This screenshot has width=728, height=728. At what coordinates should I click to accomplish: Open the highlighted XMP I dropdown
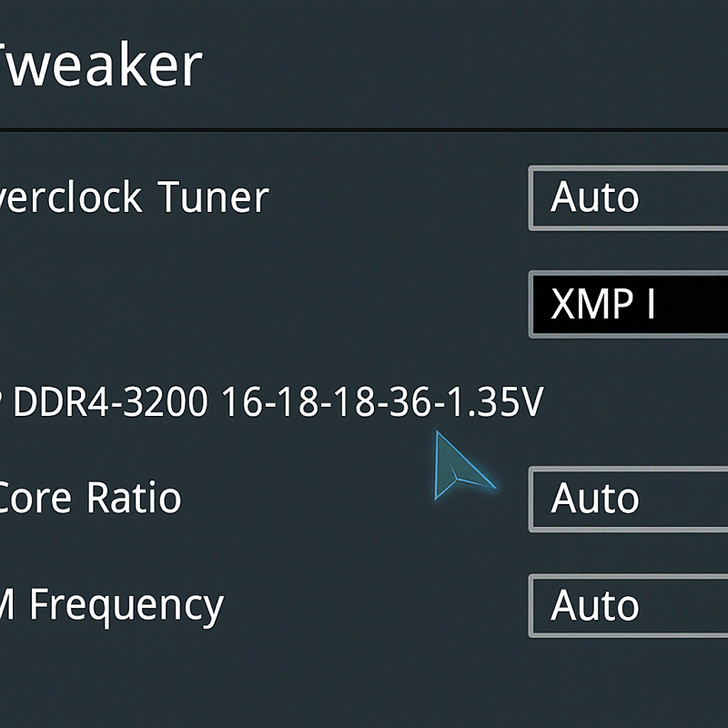point(630,304)
